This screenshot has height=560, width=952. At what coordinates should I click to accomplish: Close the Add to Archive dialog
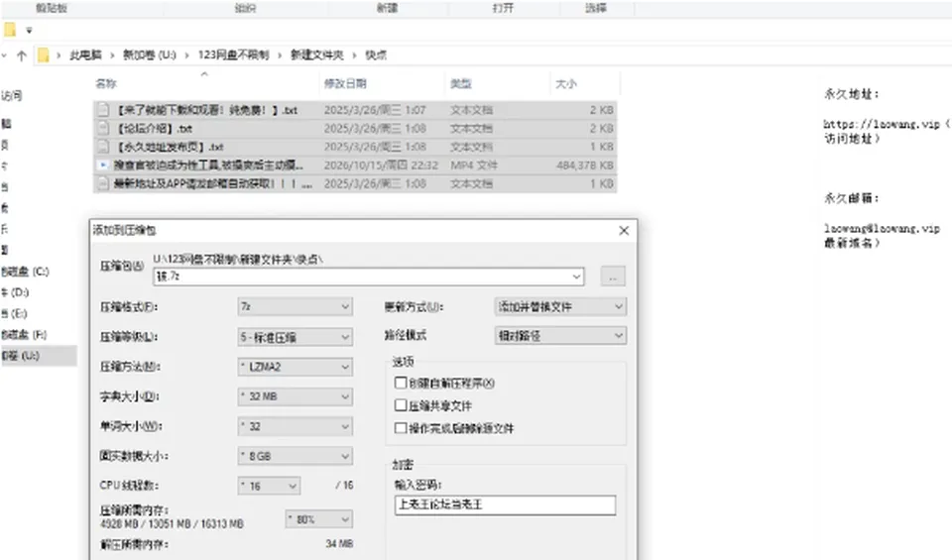pos(624,231)
